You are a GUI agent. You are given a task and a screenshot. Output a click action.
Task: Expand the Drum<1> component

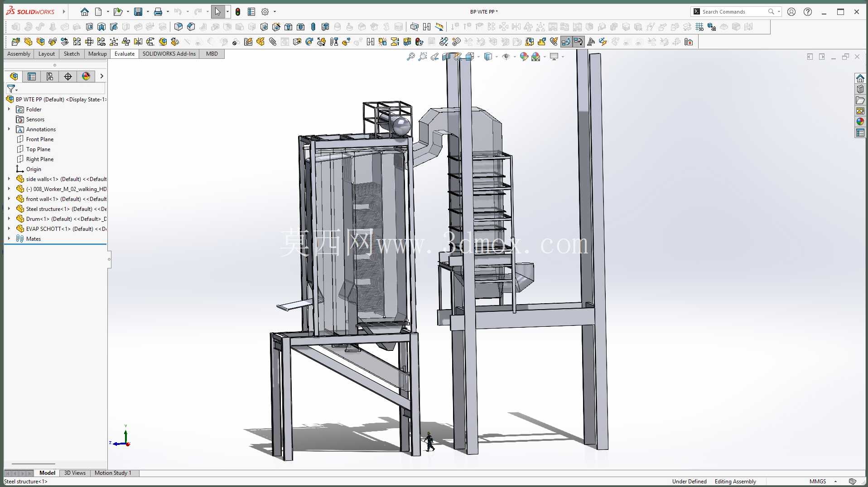pyautogui.click(x=9, y=219)
